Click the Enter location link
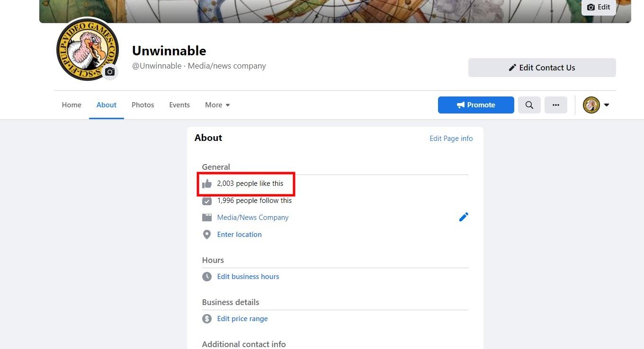The height and width of the screenshot is (349, 644). [x=239, y=235]
